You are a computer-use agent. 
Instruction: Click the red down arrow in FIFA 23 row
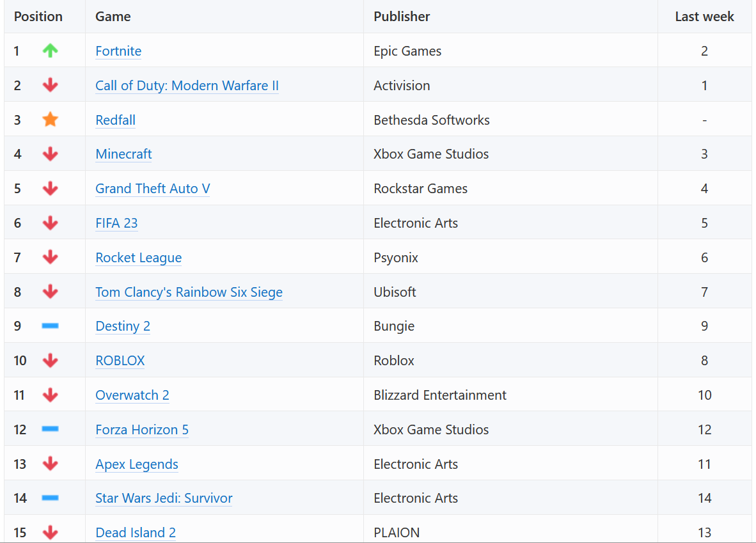point(50,223)
